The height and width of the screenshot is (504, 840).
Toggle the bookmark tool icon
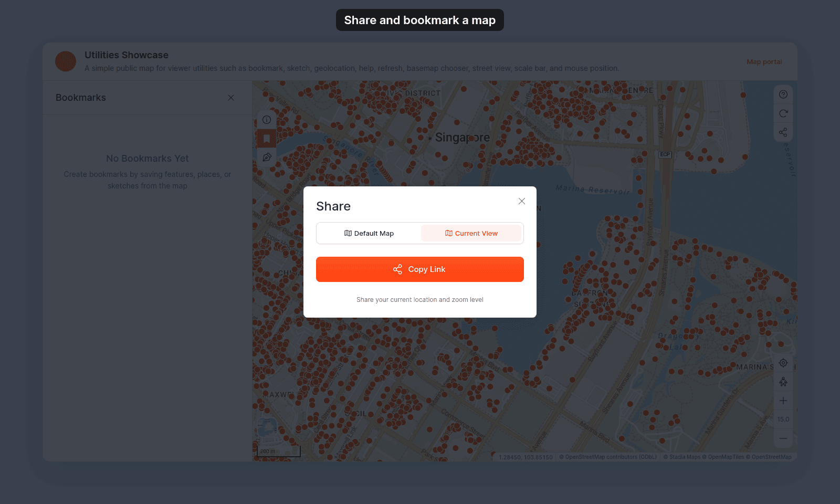point(267,139)
